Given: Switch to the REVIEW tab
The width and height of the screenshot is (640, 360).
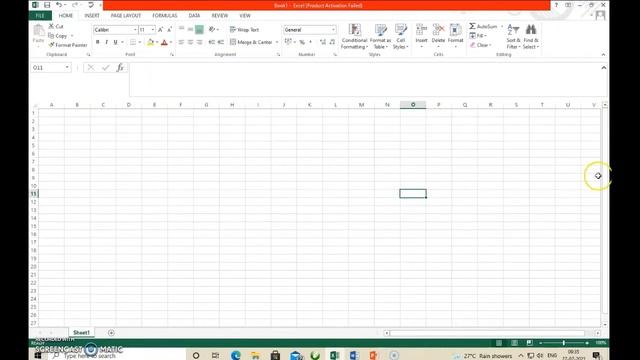Looking at the screenshot, I should click(220, 16).
